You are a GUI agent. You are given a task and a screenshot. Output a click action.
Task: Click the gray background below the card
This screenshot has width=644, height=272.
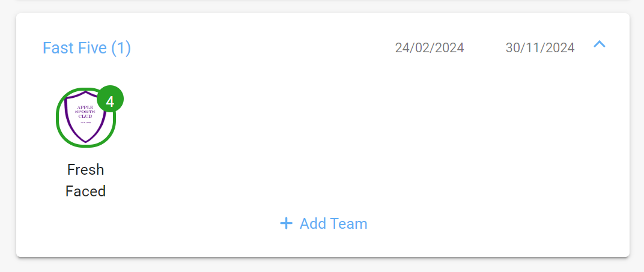click(x=322, y=265)
